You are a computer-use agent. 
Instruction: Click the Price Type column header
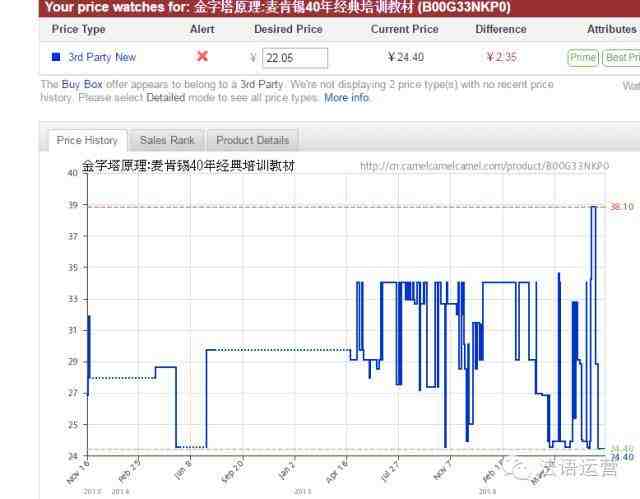78,29
